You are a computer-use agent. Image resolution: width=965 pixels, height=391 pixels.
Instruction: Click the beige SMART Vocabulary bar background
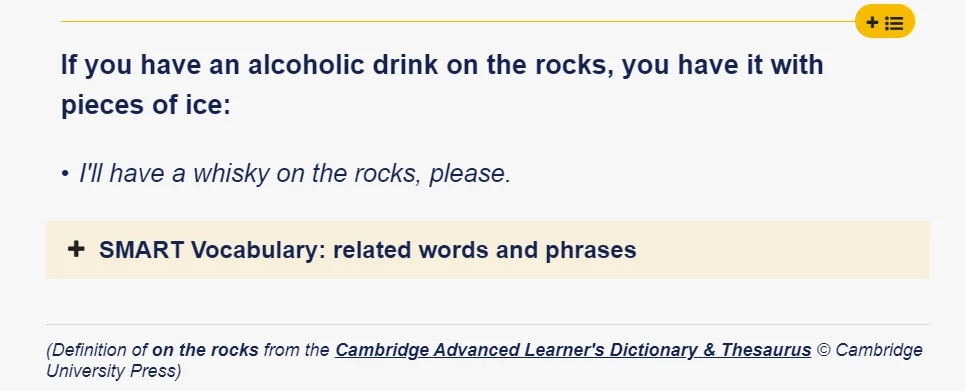[x=487, y=250]
